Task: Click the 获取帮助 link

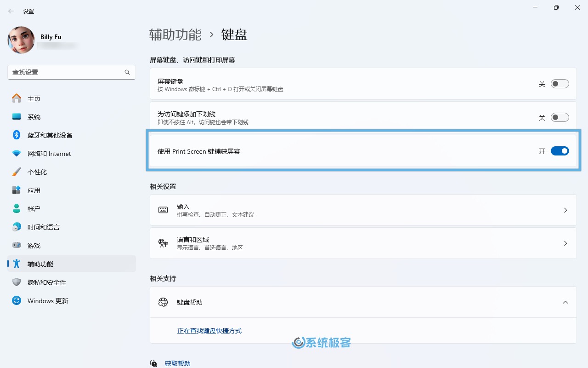Action: pyautogui.click(x=177, y=363)
